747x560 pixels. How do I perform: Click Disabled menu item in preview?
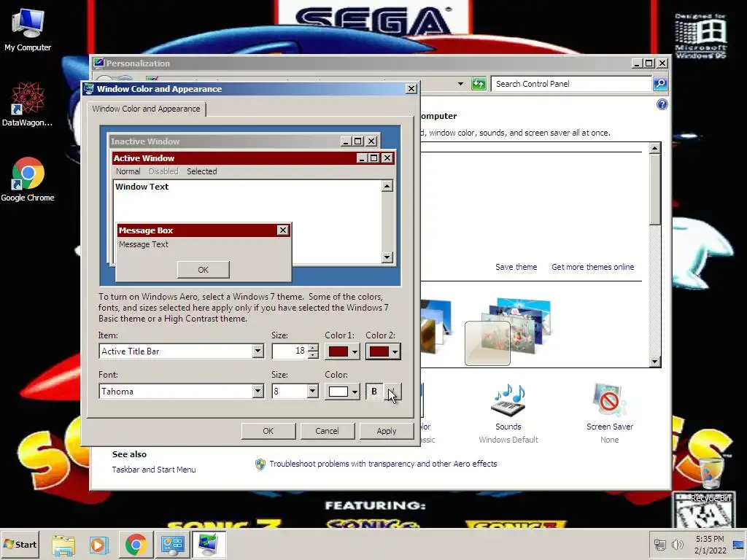[163, 171]
